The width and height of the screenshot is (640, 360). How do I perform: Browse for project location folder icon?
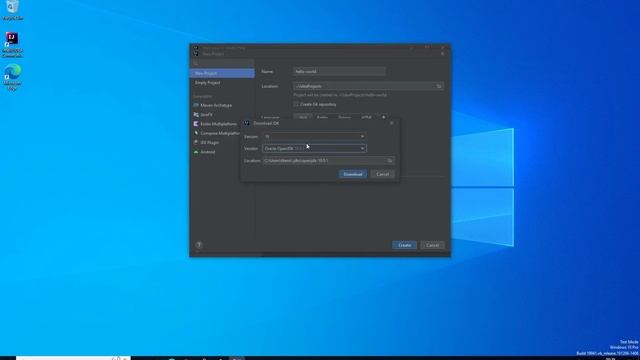tap(439, 86)
